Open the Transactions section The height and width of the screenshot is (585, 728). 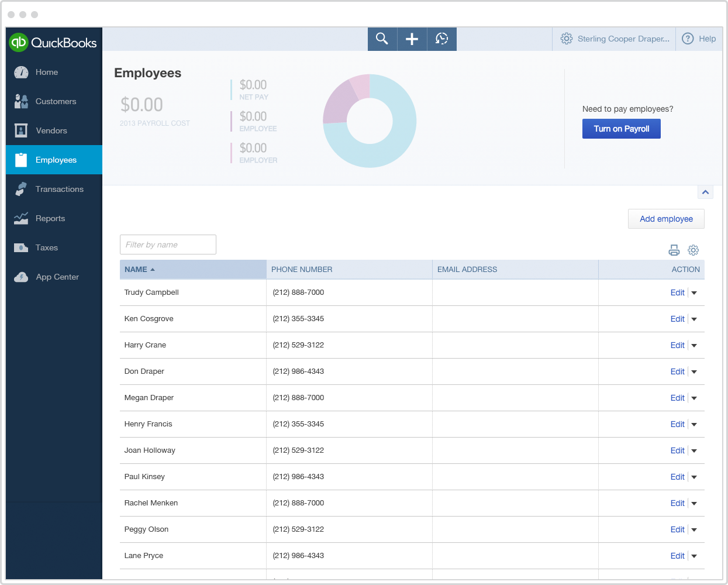tap(54, 189)
